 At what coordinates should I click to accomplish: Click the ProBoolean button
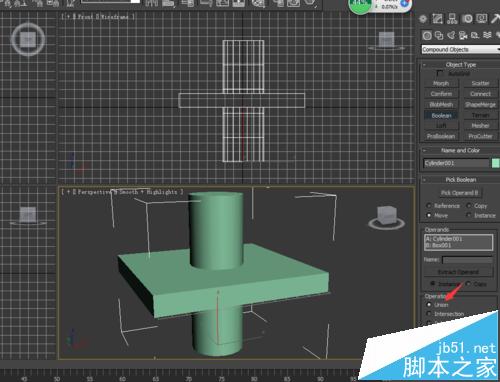(x=441, y=136)
